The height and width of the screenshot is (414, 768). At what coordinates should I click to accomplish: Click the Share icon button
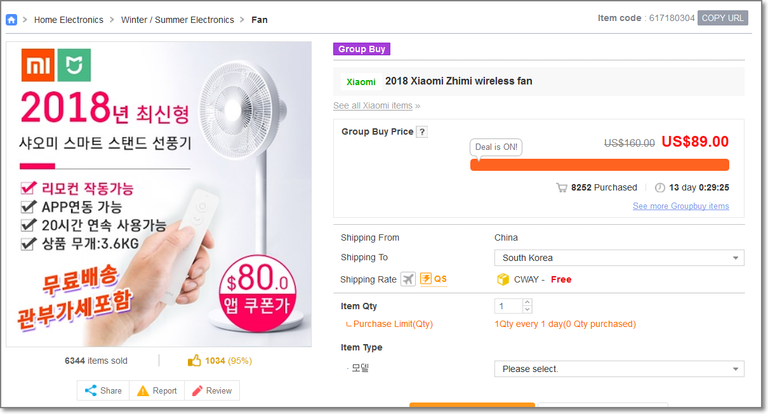tap(103, 391)
